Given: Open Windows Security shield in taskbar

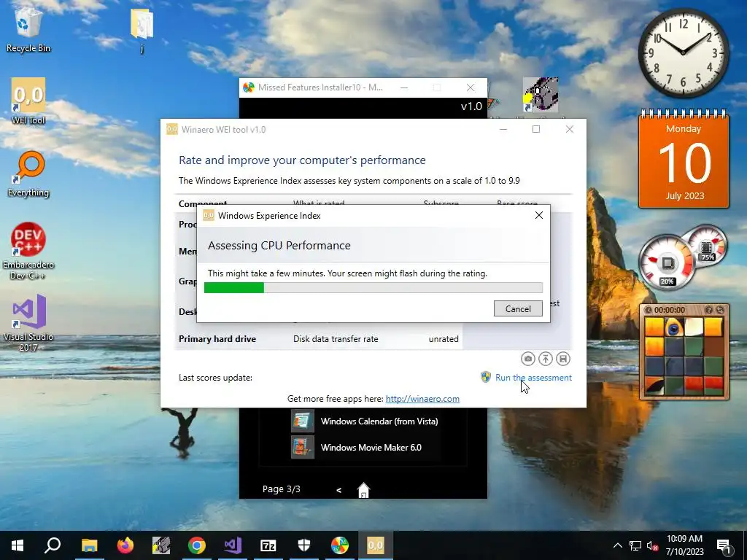Looking at the screenshot, I should (x=304, y=545).
